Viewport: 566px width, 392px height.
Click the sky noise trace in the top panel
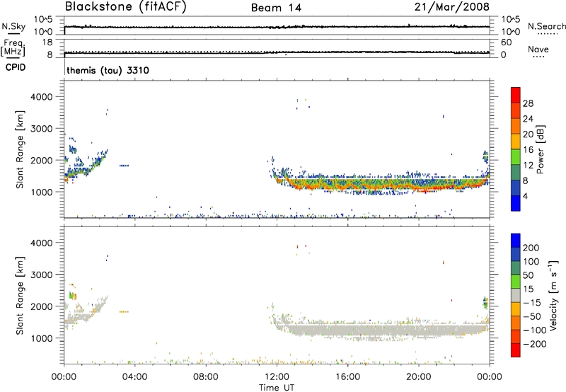click(277, 27)
